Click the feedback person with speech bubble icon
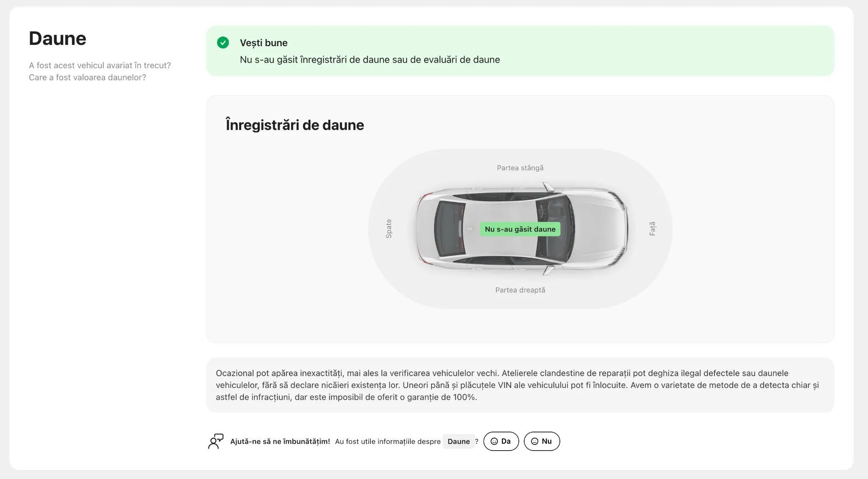This screenshot has width=868, height=479. 216,441
